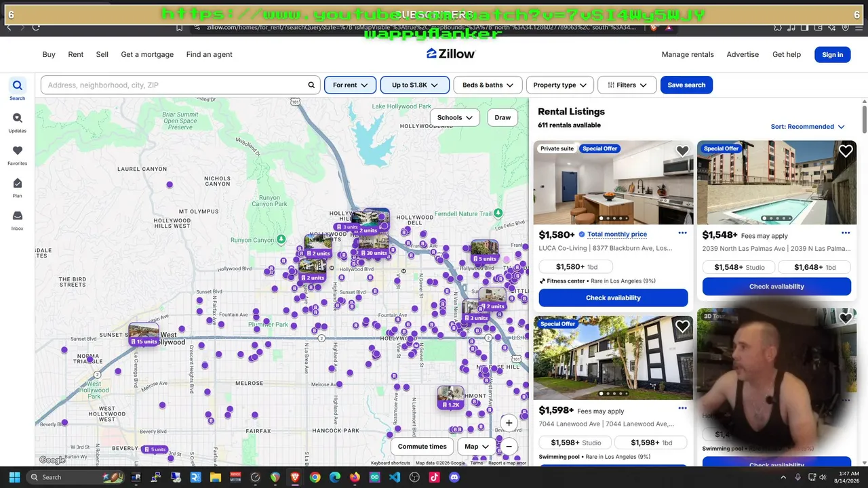Open the Windows Start menu
Image resolution: width=868 pixels, height=488 pixels.
(x=14, y=477)
